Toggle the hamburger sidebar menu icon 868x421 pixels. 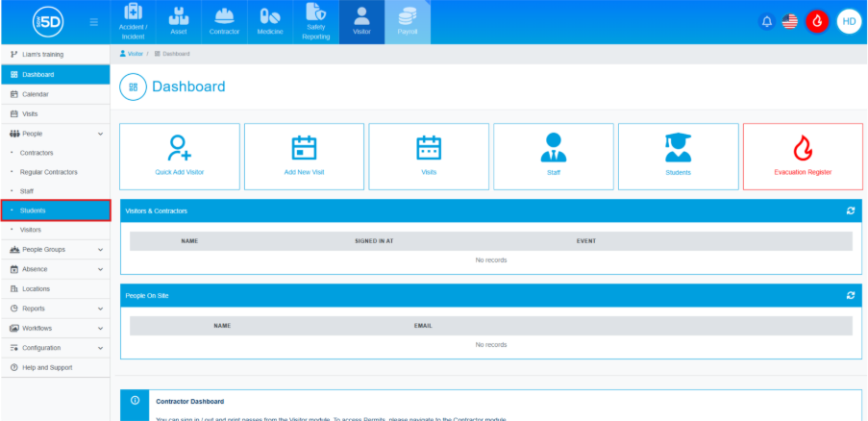(x=93, y=22)
